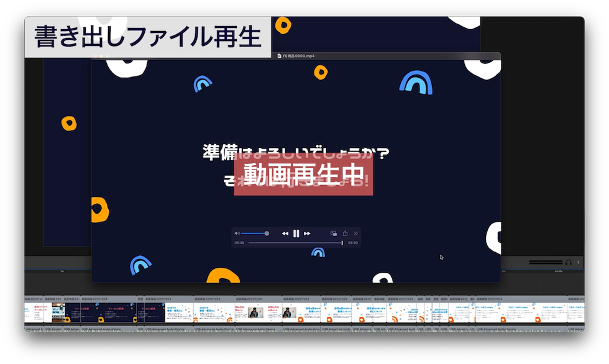Click the FE商品 0003.mp4 title bar
Viewport: 609px width, 364px height.
(x=296, y=55)
